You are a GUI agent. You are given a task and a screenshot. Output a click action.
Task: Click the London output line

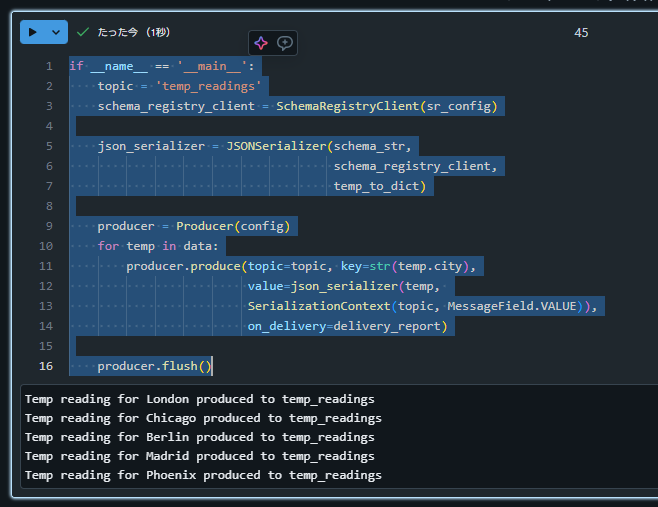(200, 399)
